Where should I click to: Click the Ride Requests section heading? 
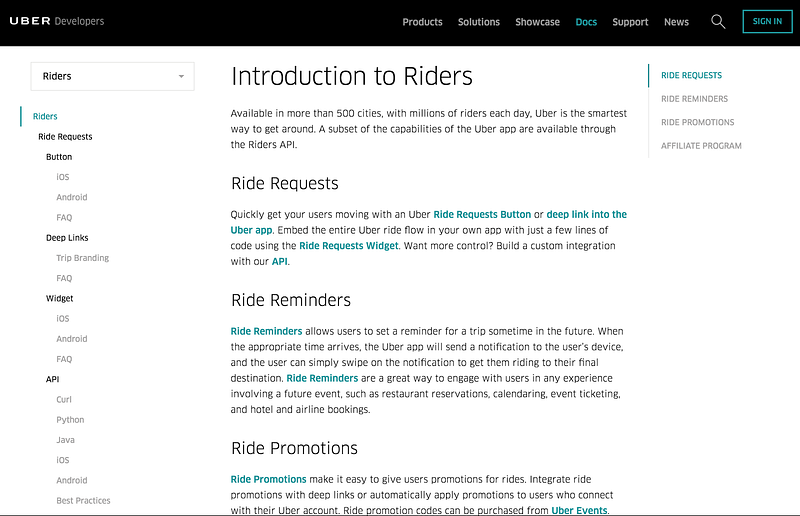(285, 183)
